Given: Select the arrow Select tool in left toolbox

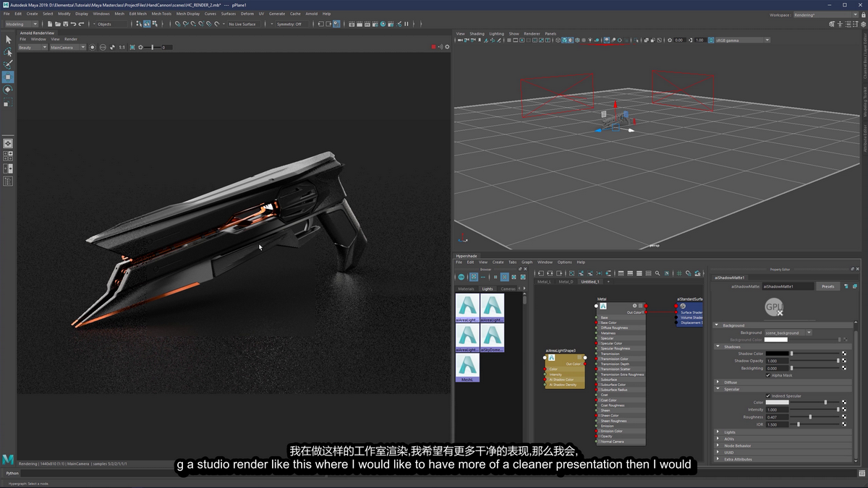Looking at the screenshot, I should click(8, 40).
